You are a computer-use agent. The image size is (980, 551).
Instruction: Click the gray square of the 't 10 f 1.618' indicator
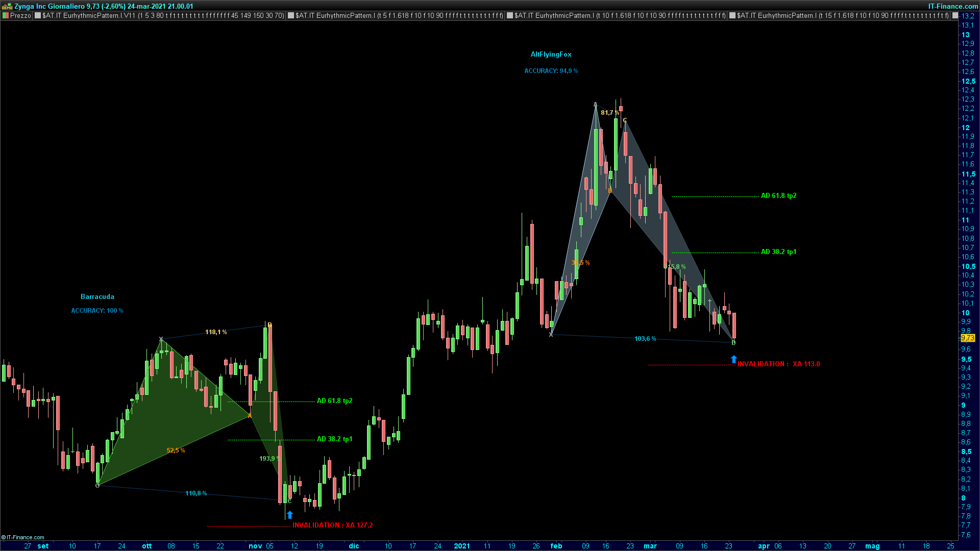click(510, 16)
